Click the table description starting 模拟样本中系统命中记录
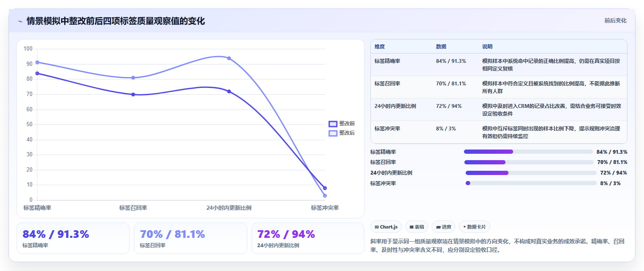 (551, 65)
